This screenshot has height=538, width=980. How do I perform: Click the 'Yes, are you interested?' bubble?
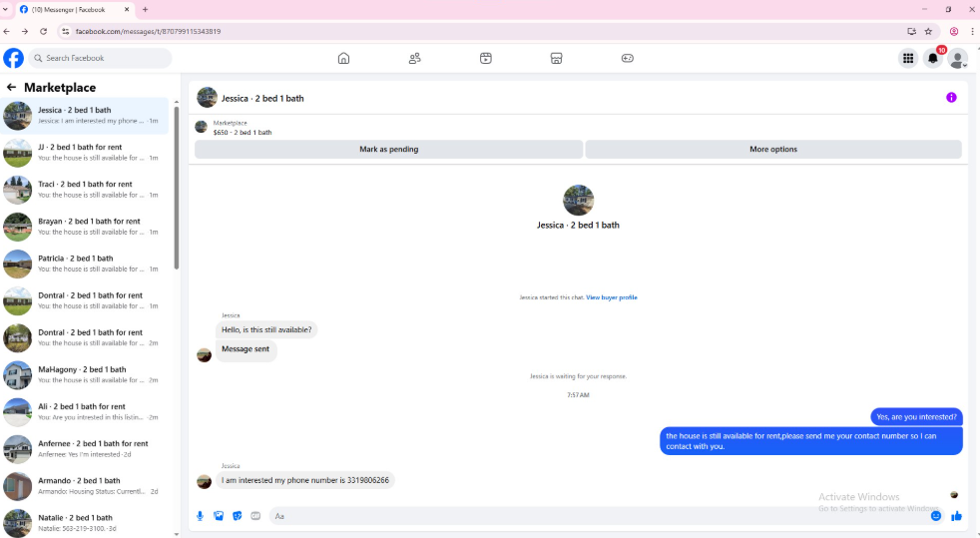(x=916, y=417)
